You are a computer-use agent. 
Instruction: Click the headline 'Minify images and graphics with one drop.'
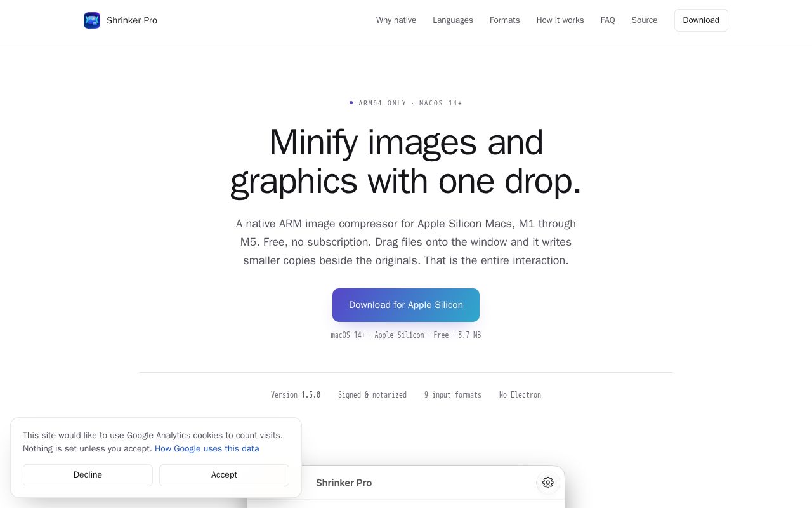[x=406, y=161]
